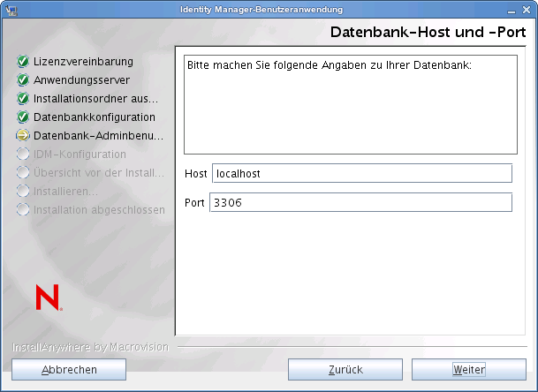538x392 pixels.
Task: Go back with the Zurück button
Action: tap(345, 369)
